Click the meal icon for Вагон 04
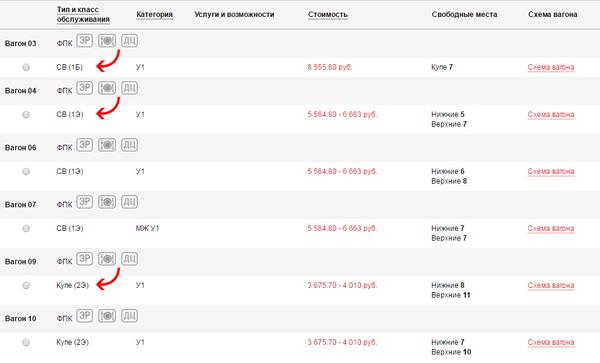Viewport: 600px width, 363px height. [x=107, y=88]
